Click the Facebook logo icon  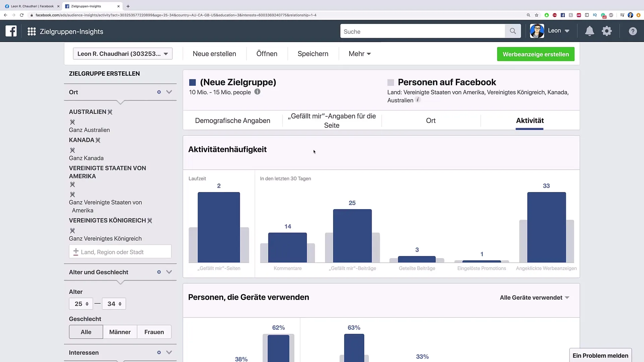coord(11,31)
